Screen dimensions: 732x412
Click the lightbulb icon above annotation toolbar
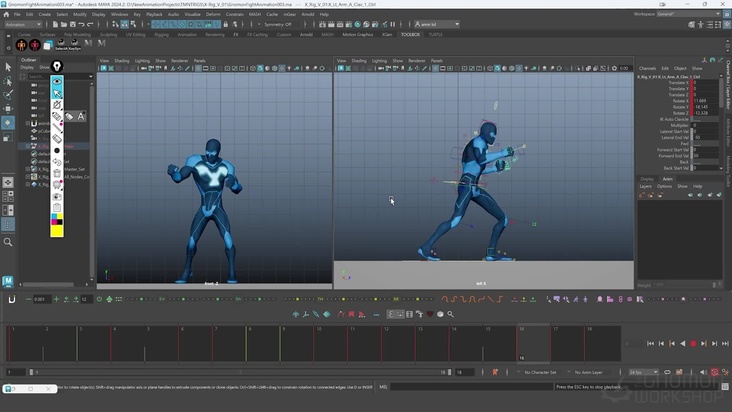[x=57, y=66]
